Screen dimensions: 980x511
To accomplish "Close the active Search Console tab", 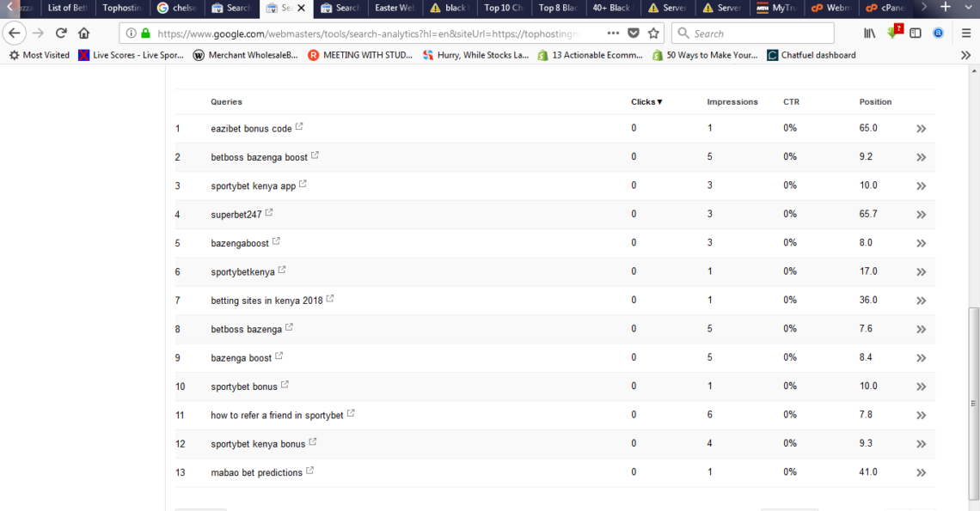I will (301, 8).
